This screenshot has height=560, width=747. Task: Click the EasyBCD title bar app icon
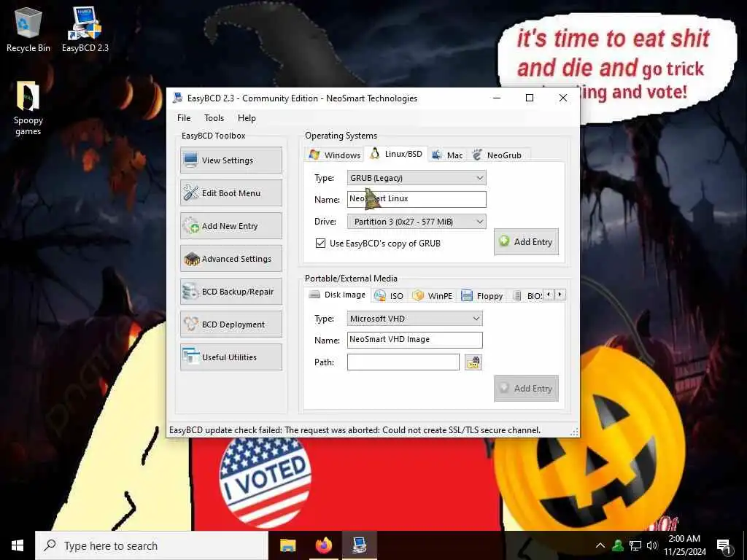[177, 98]
